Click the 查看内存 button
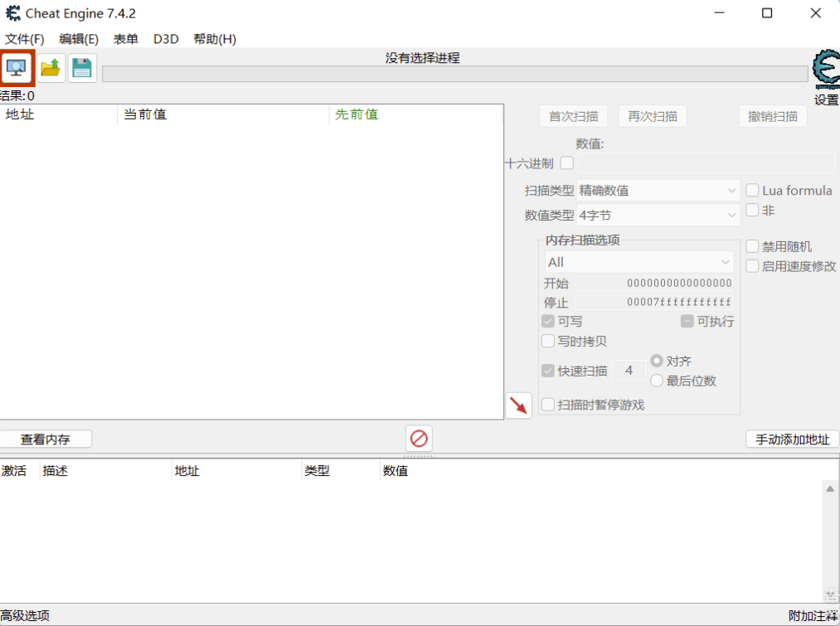The image size is (840, 626). tap(46, 439)
